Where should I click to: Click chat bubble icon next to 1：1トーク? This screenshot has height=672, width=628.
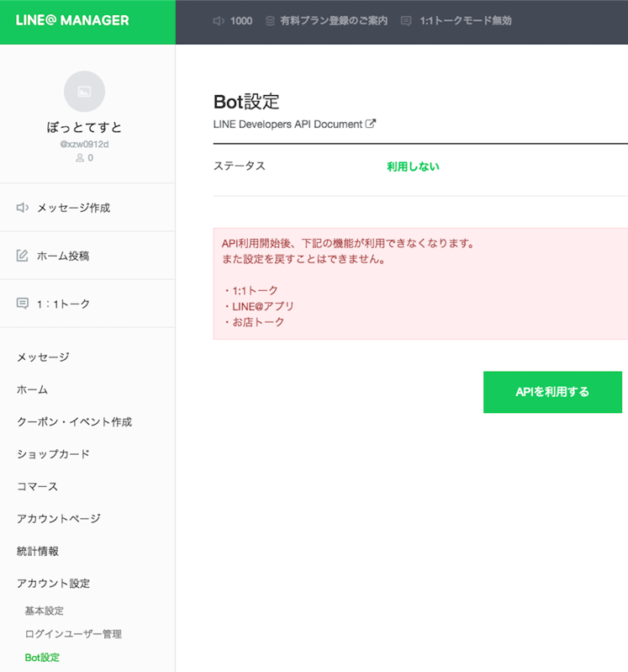tap(22, 304)
